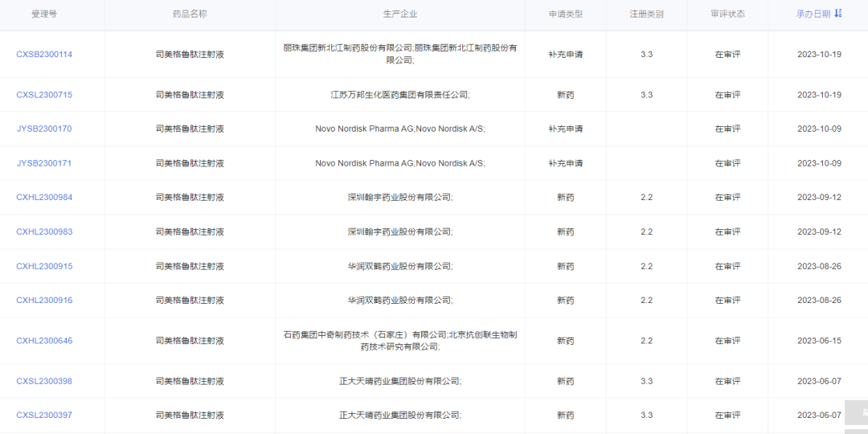Select 司美格鲁肽注射液 in CXSB2300114 row

[190, 55]
